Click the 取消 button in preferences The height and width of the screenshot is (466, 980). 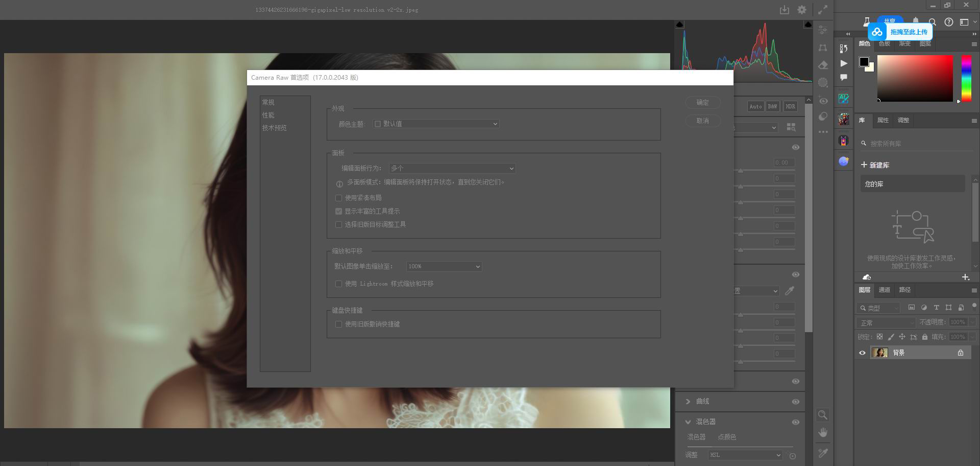[x=703, y=121]
